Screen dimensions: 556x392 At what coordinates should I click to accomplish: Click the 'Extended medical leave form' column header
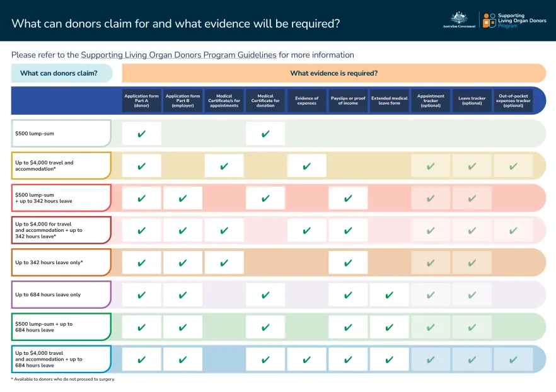390,101
